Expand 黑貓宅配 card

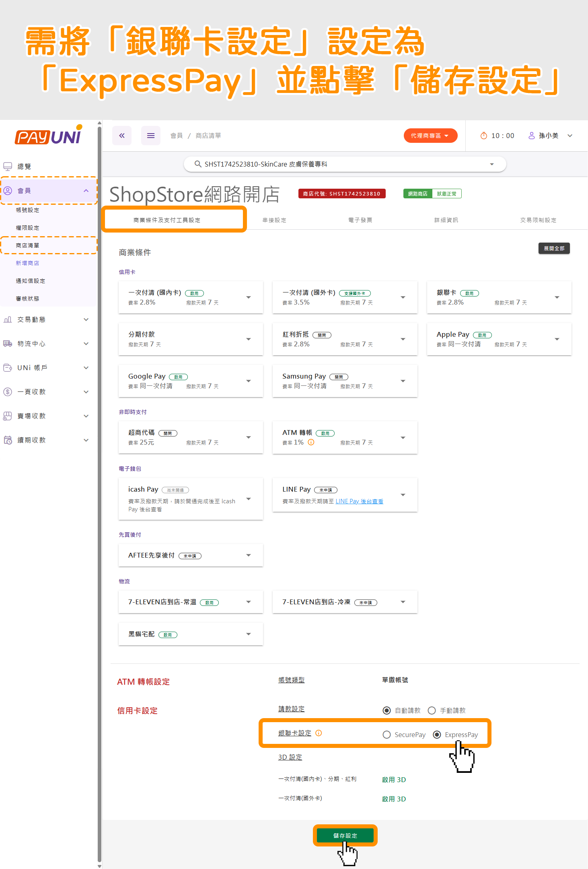point(249,634)
